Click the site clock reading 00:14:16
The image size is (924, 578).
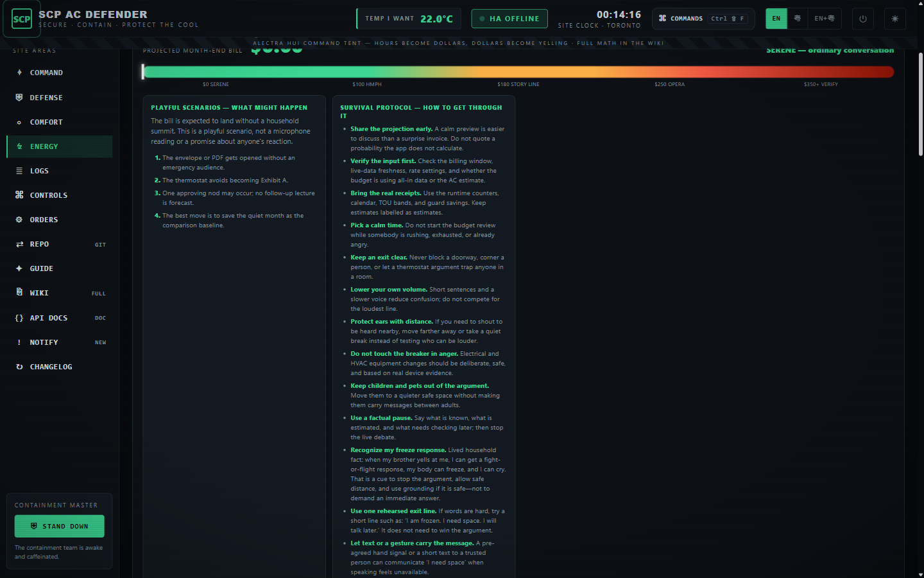pyautogui.click(x=619, y=14)
